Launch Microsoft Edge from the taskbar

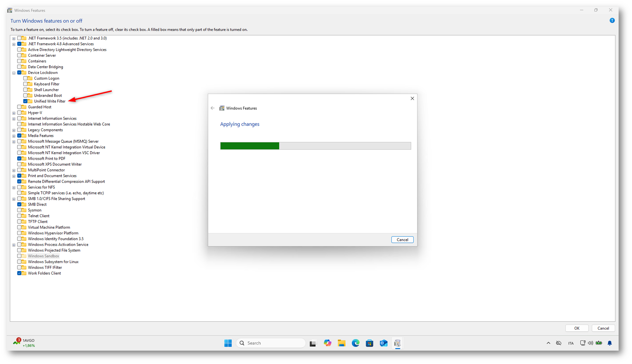[x=355, y=343]
